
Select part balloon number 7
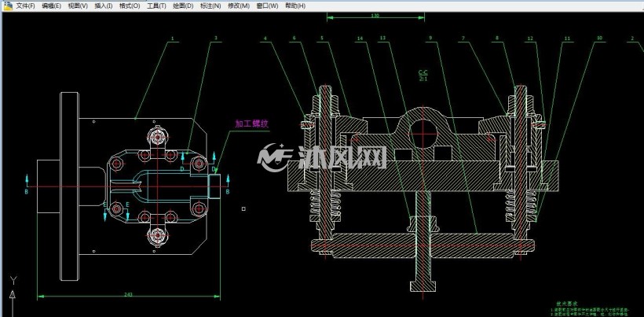point(463,39)
